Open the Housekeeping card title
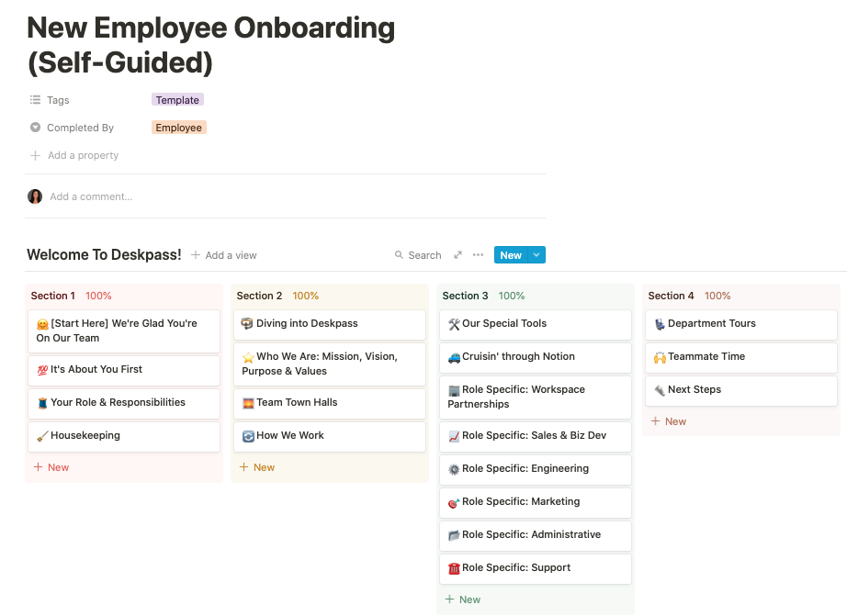 pos(85,435)
